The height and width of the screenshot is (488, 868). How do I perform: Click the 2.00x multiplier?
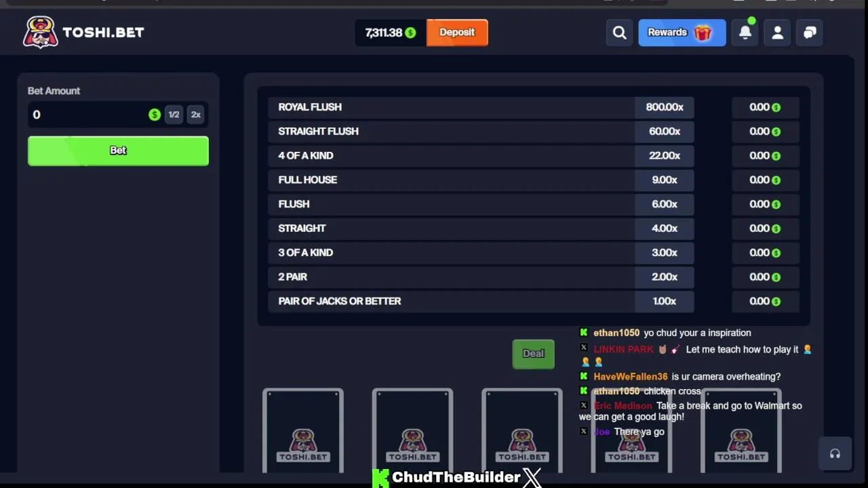(665, 277)
